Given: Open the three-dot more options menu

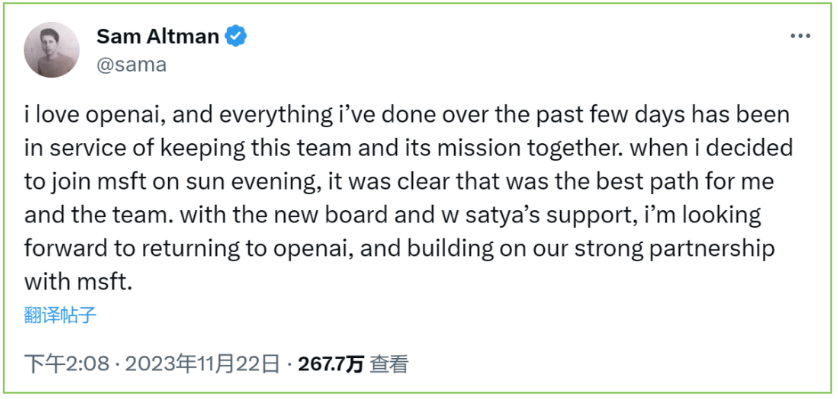Looking at the screenshot, I should 800,36.
